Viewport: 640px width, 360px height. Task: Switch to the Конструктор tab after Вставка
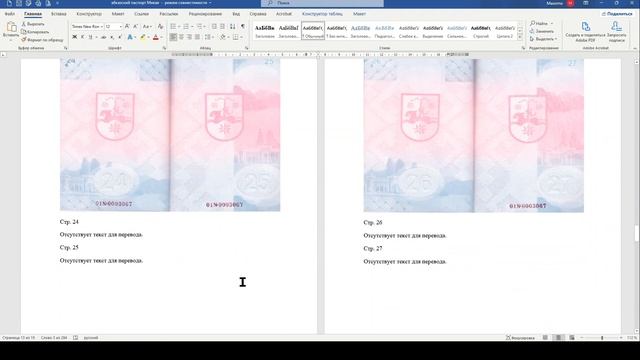[89, 14]
